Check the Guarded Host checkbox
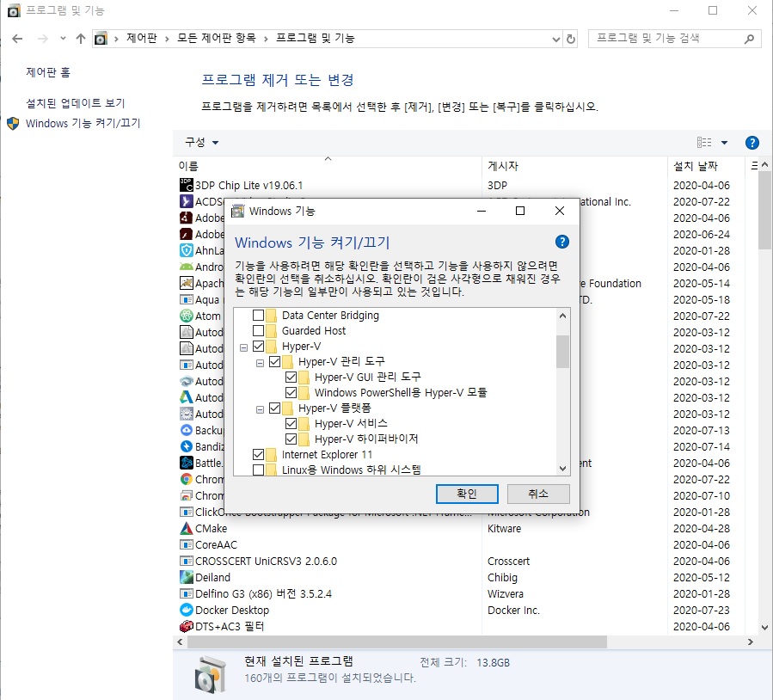Viewport: 773px width, 700px height. coord(258,330)
